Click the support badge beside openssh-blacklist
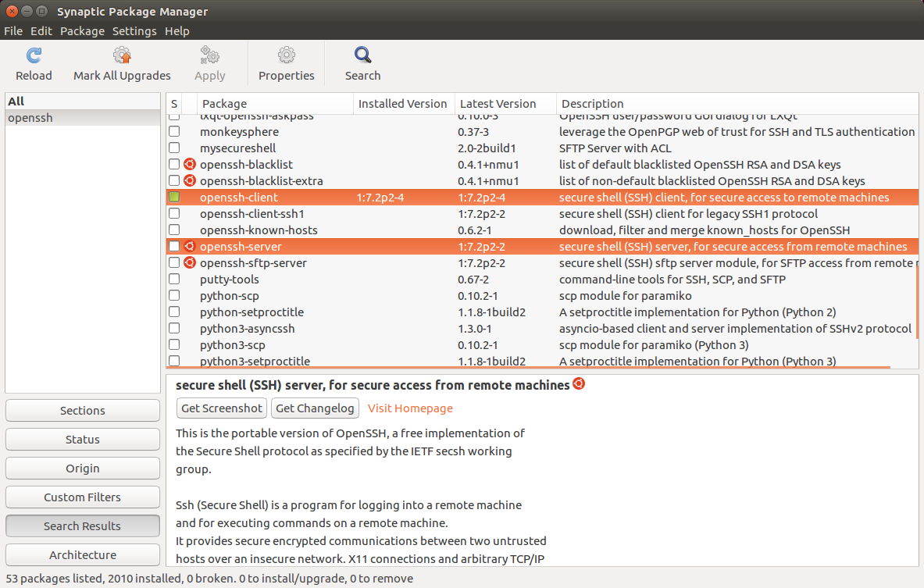The height and width of the screenshot is (588, 924). pos(188,164)
